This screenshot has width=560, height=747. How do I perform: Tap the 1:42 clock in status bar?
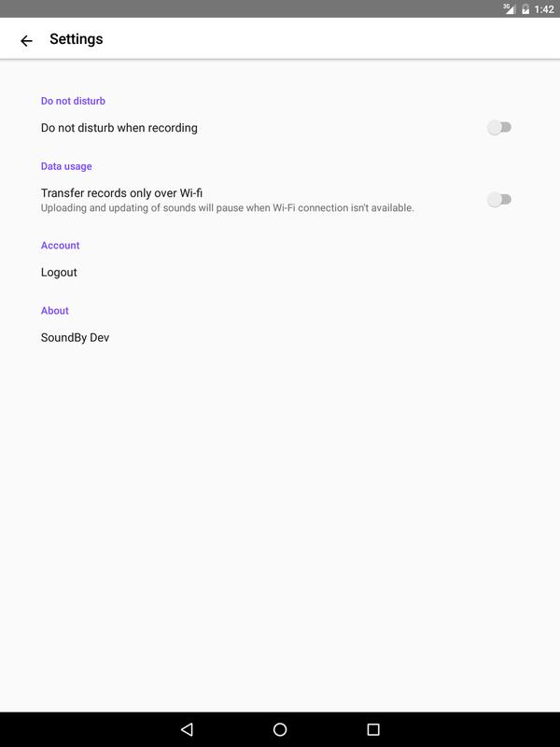pyautogui.click(x=544, y=9)
